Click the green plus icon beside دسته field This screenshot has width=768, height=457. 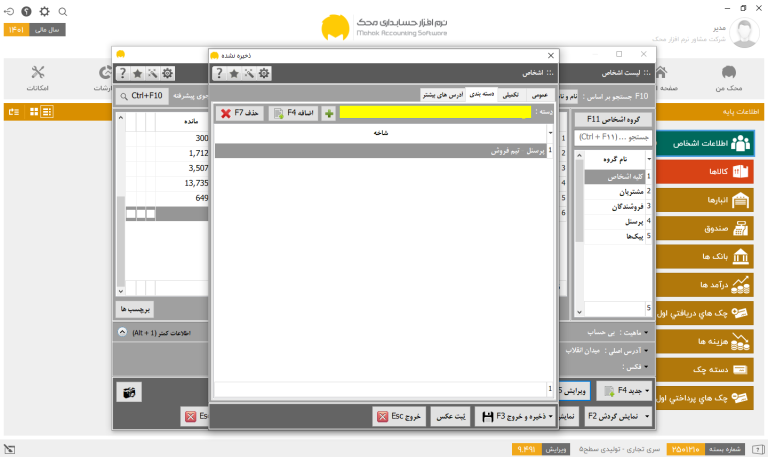click(329, 113)
